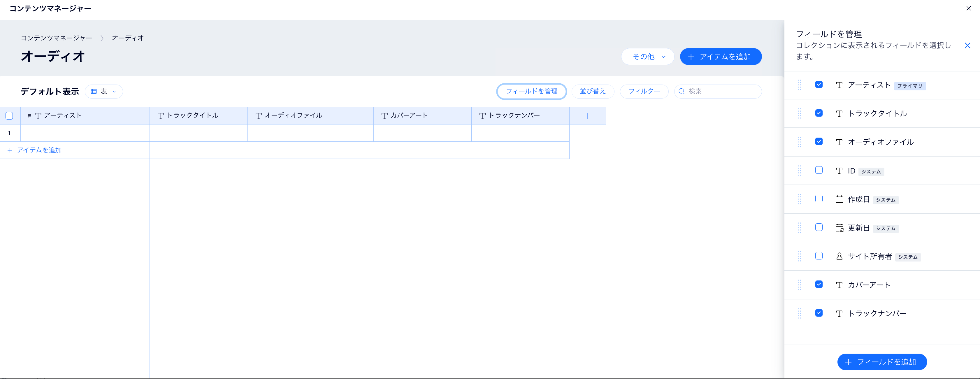
Task: Click the drag handle for サイト所有者 field
Action: click(799, 256)
